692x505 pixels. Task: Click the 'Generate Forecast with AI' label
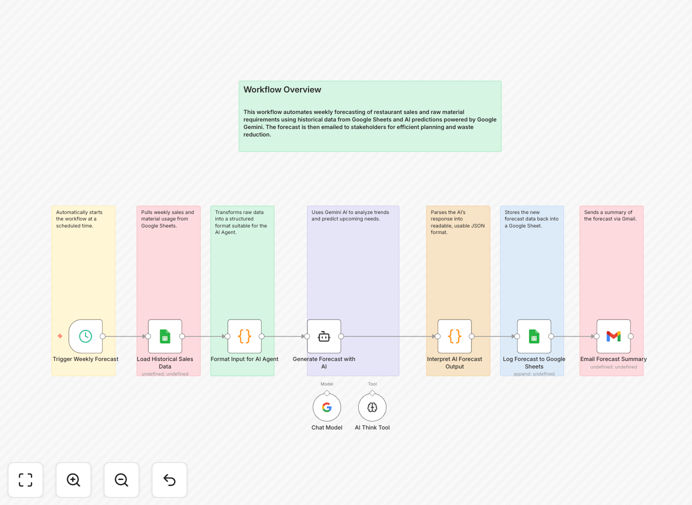324,363
